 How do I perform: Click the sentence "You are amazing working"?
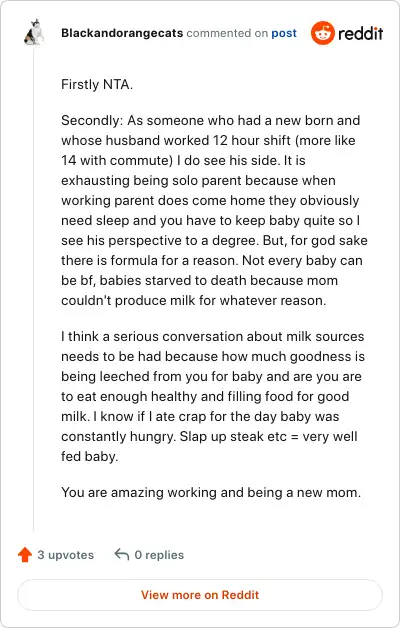[211, 492]
